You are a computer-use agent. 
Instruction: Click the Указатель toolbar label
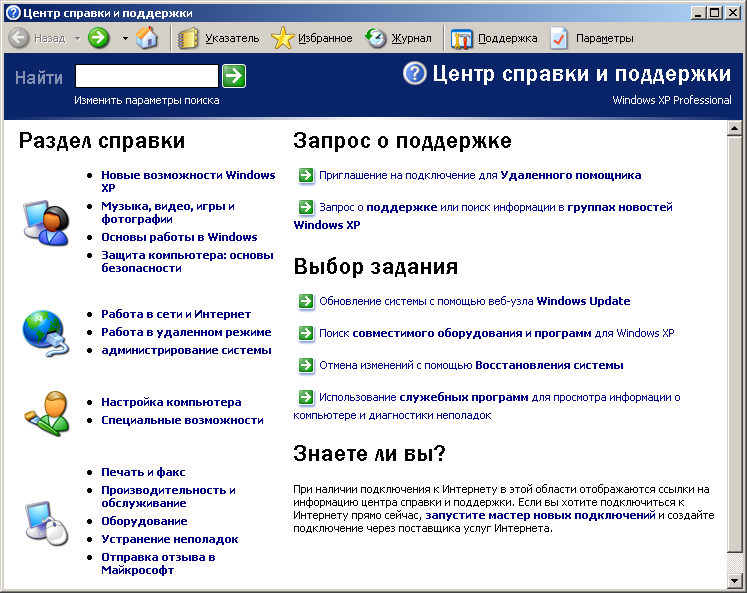(232, 39)
